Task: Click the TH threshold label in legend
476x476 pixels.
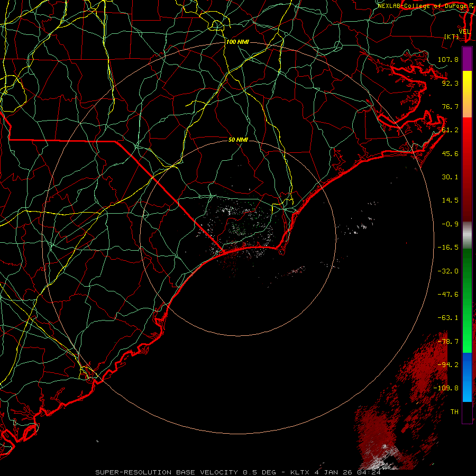Action: 454,412
